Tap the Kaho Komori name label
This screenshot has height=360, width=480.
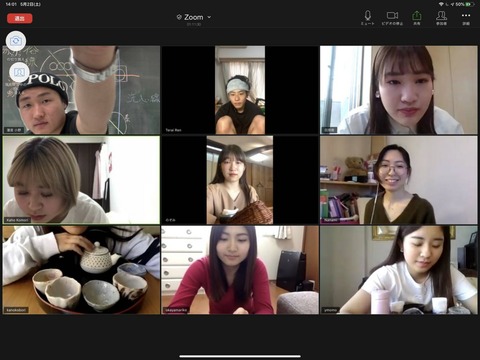pyautogui.click(x=18, y=220)
